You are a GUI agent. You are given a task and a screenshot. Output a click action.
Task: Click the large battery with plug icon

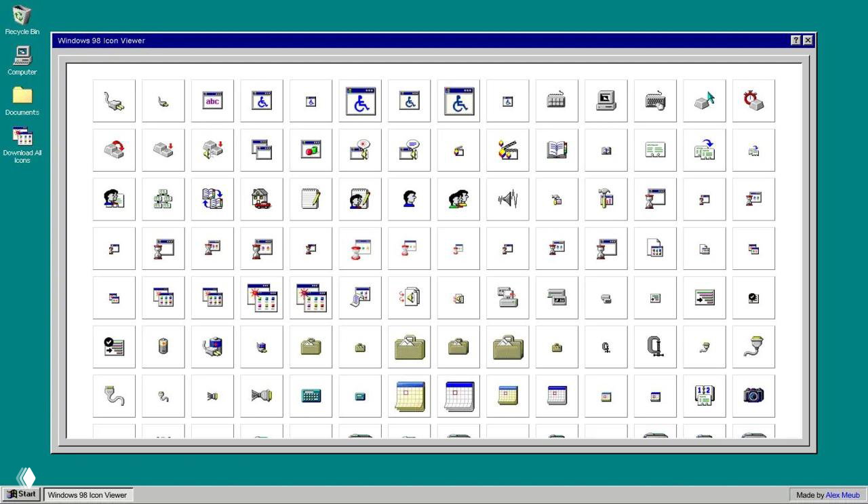212,347
